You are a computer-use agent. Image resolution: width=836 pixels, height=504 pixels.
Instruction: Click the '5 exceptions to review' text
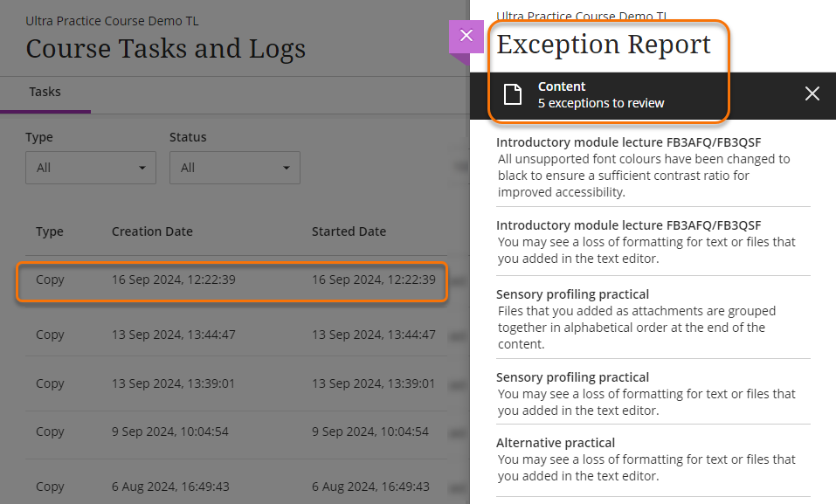[601, 103]
